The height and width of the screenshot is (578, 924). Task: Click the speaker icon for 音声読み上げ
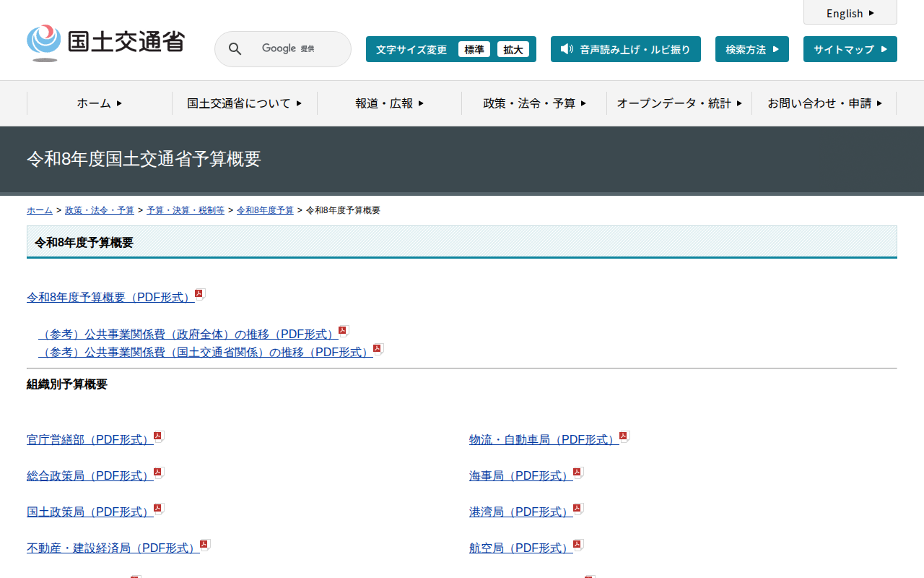tap(567, 49)
